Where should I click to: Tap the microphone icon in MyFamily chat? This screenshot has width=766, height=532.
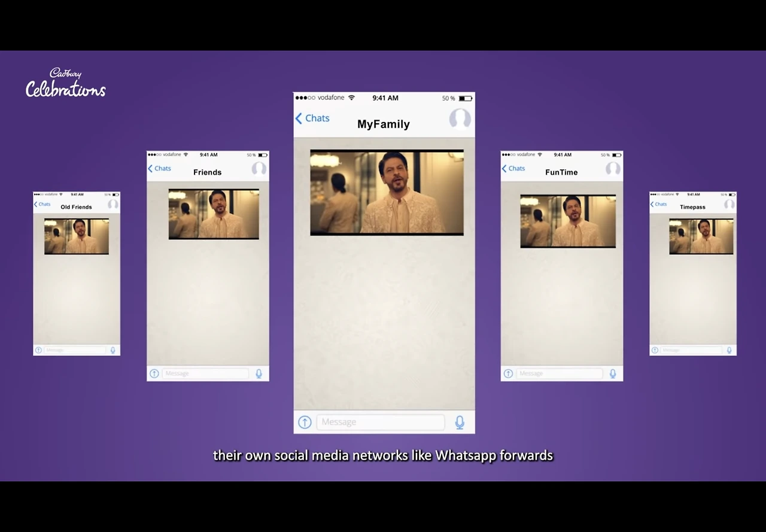click(460, 422)
